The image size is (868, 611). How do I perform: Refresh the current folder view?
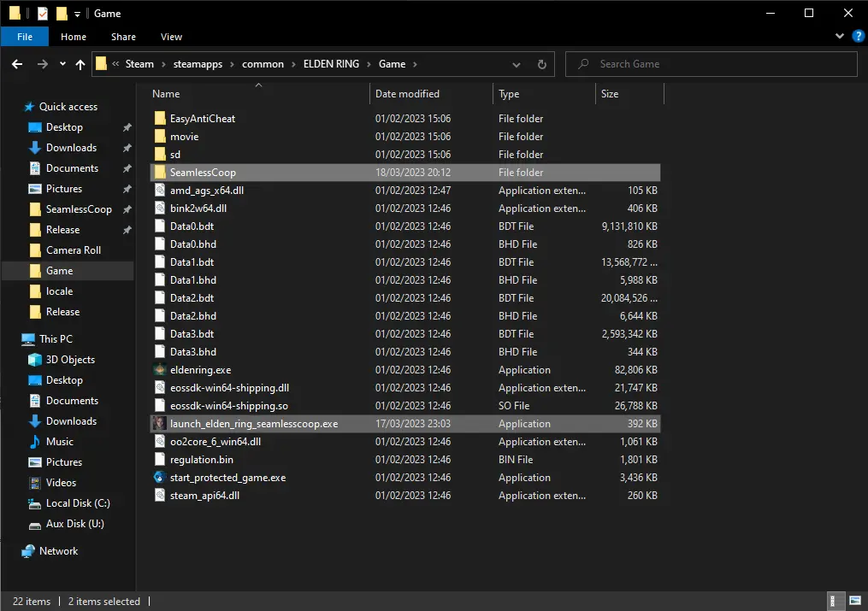(x=541, y=64)
